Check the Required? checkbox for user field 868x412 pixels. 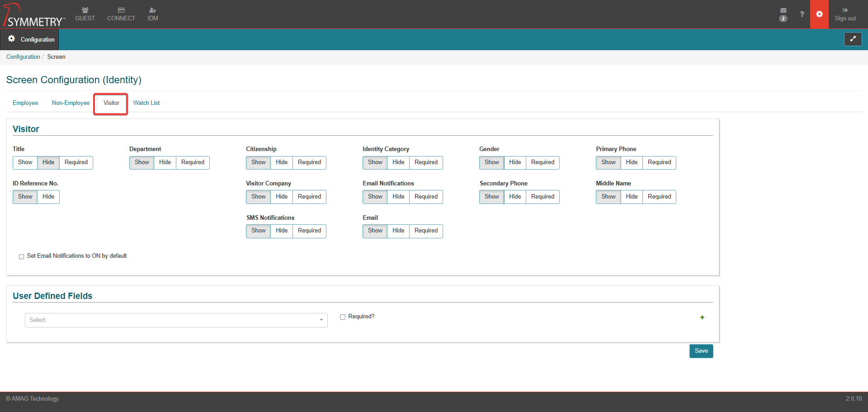point(343,317)
